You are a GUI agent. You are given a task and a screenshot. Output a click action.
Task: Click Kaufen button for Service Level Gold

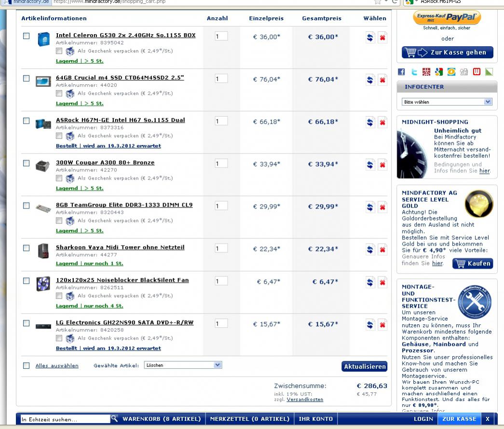coord(473,263)
